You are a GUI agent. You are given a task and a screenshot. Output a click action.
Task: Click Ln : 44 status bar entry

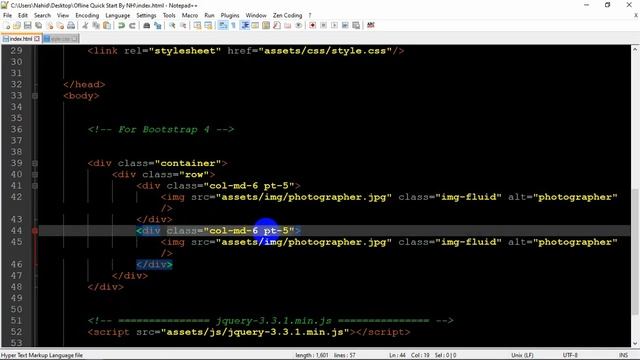397,355
